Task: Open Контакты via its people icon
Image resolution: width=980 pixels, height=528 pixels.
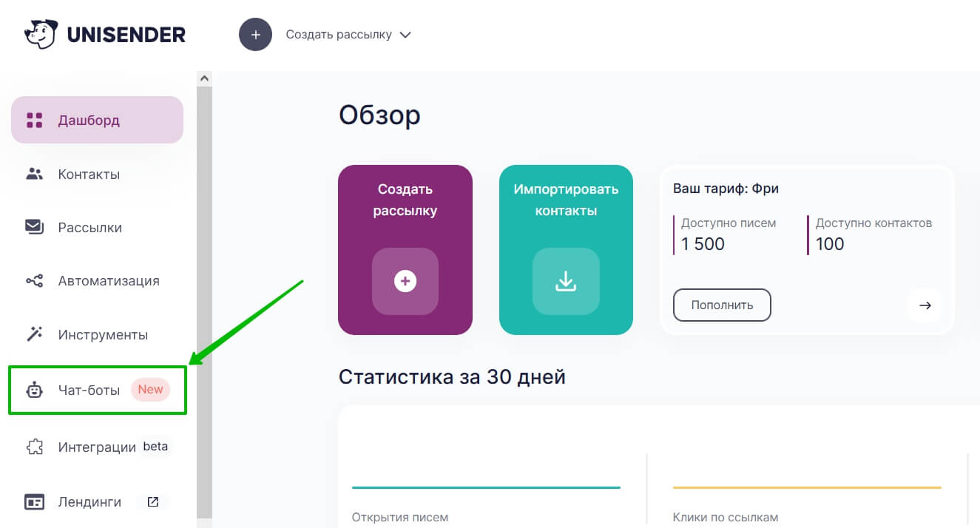Action: coord(33,174)
